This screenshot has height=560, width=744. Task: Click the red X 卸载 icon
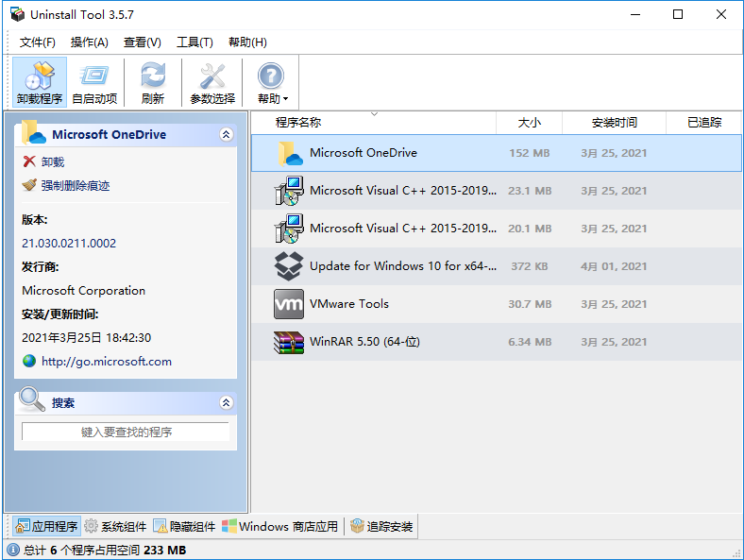click(x=29, y=161)
